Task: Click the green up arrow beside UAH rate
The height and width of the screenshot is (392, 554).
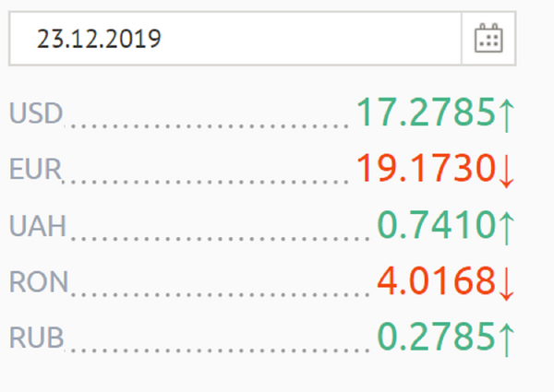Action: tap(507, 228)
